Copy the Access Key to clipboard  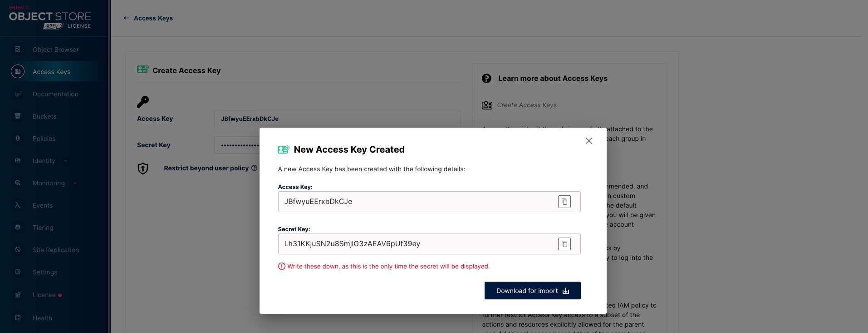pos(564,202)
